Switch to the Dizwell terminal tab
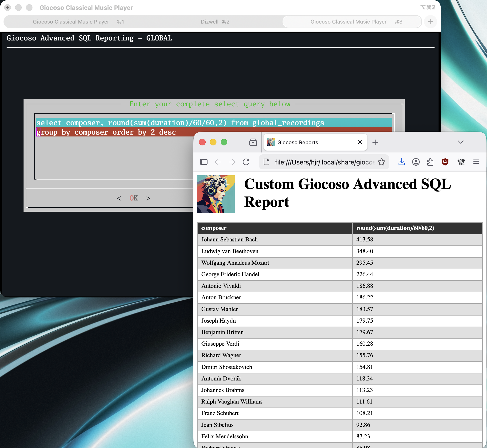This screenshot has height=448, width=487. pos(215,22)
